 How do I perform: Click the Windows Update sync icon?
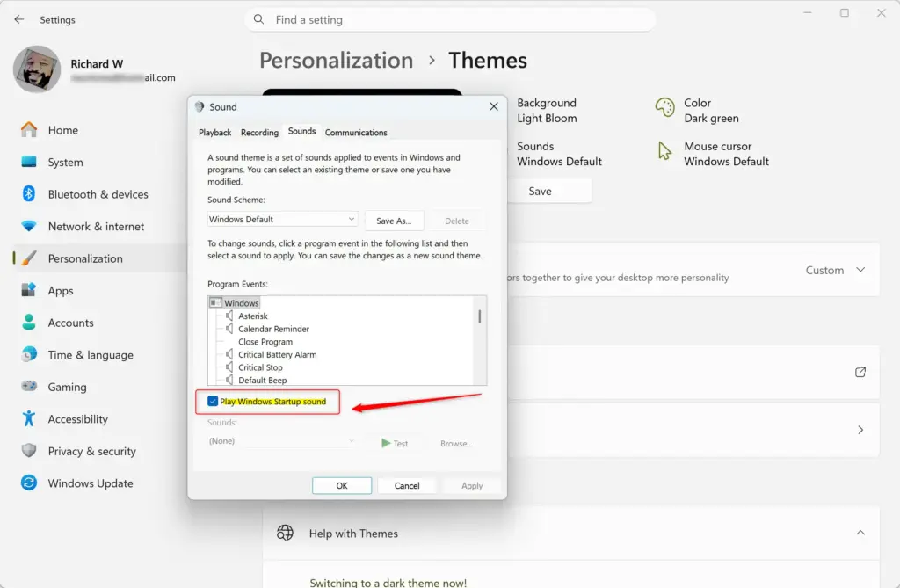29,483
